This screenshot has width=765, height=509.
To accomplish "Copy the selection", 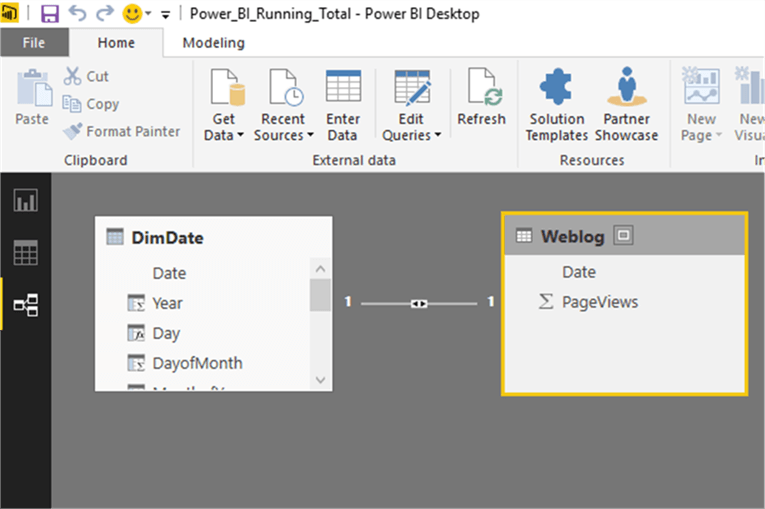I will (x=91, y=104).
